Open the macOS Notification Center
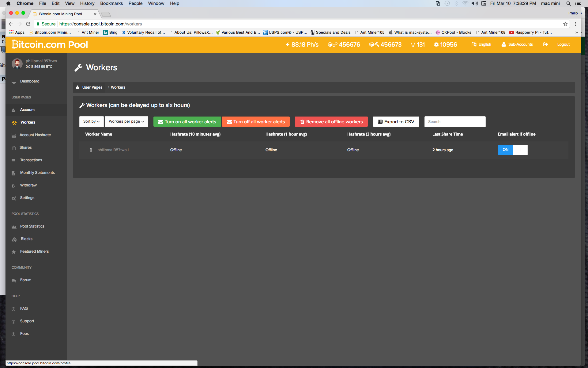 coord(578,3)
